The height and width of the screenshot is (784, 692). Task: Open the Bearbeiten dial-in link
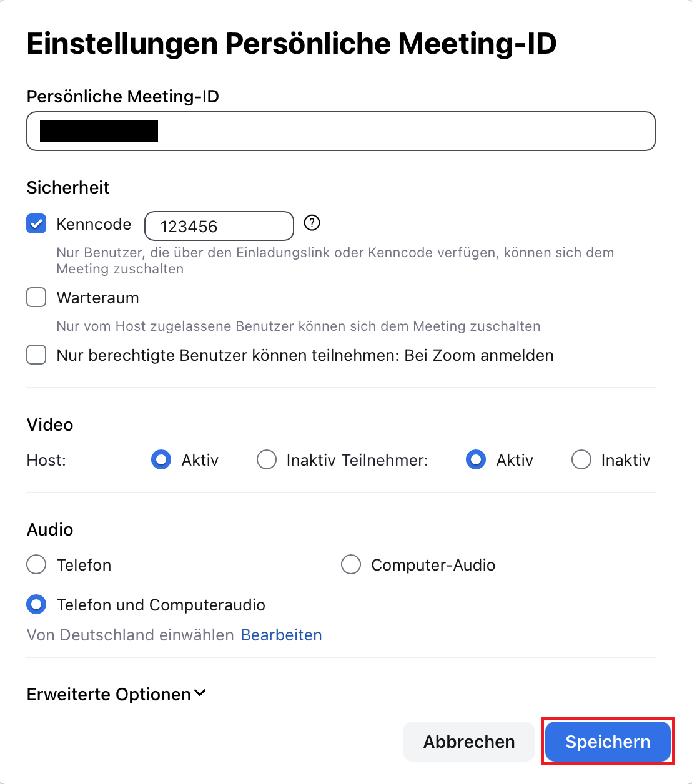pyautogui.click(x=281, y=635)
